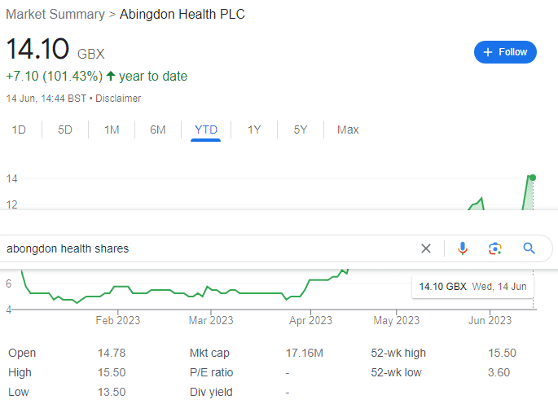558x414 pixels.
Task: Switch to the 1Y chart view
Action: (x=254, y=130)
